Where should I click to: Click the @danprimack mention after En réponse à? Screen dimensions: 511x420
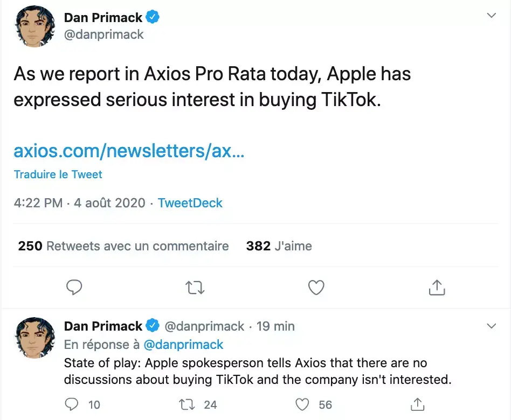pyautogui.click(x=184, y=344)
